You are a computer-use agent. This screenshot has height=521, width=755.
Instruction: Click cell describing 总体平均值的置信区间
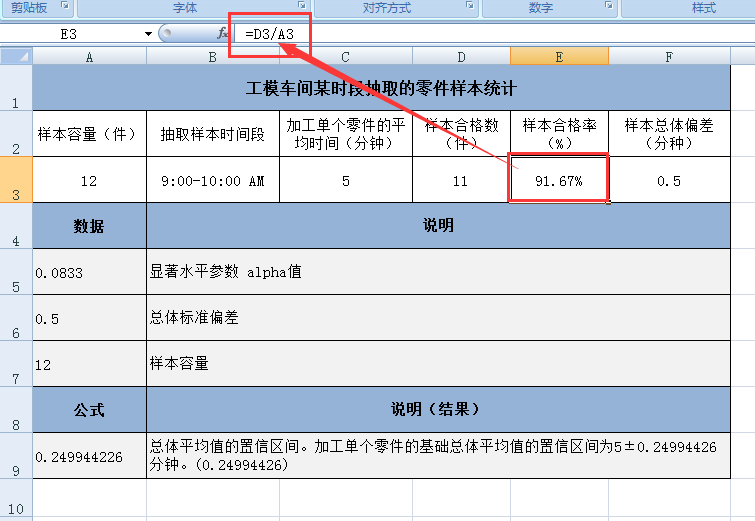[x=438, y=456]
